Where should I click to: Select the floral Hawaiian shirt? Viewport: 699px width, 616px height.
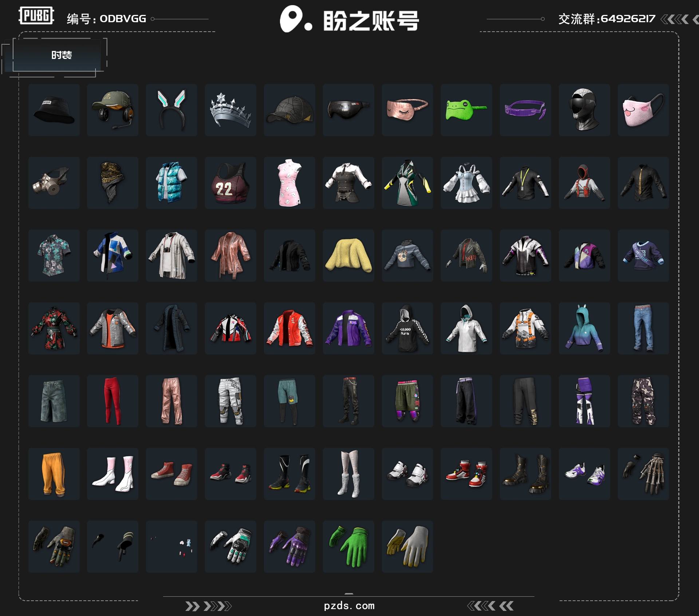tap(54, 255)
